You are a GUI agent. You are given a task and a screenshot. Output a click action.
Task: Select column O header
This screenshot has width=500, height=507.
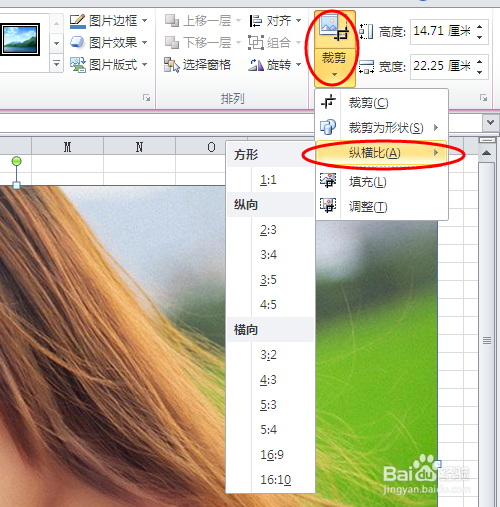211,147
